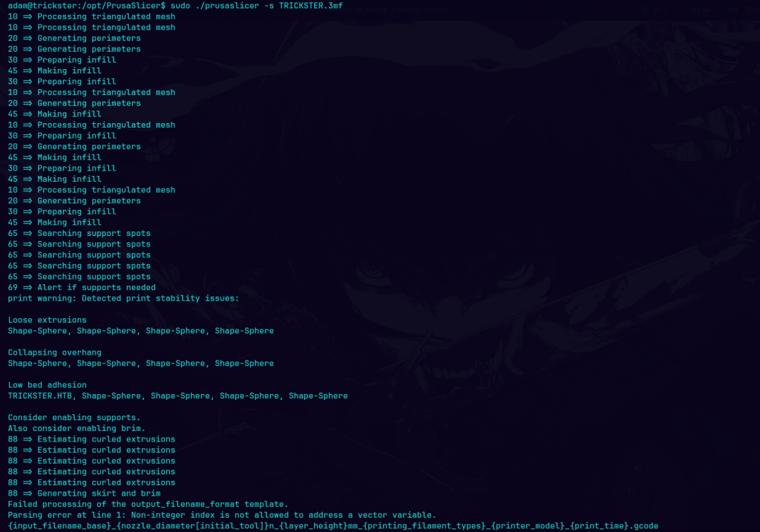This screenshot has width=760, height=532.
Task: Click the 'Also consider enabling brim.' message
Action: pyautogui.click(x=76, y=428)
